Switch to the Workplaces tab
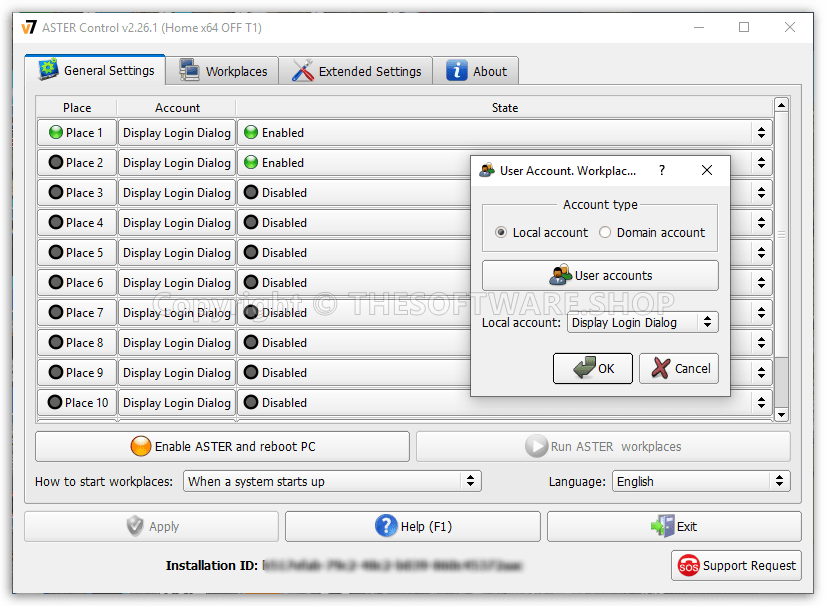Viewport: 826px width, 606px height. (x=222, y=71)
